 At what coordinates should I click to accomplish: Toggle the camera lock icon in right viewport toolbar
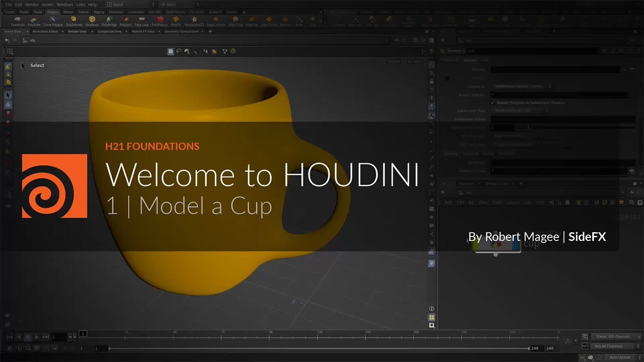432,81
